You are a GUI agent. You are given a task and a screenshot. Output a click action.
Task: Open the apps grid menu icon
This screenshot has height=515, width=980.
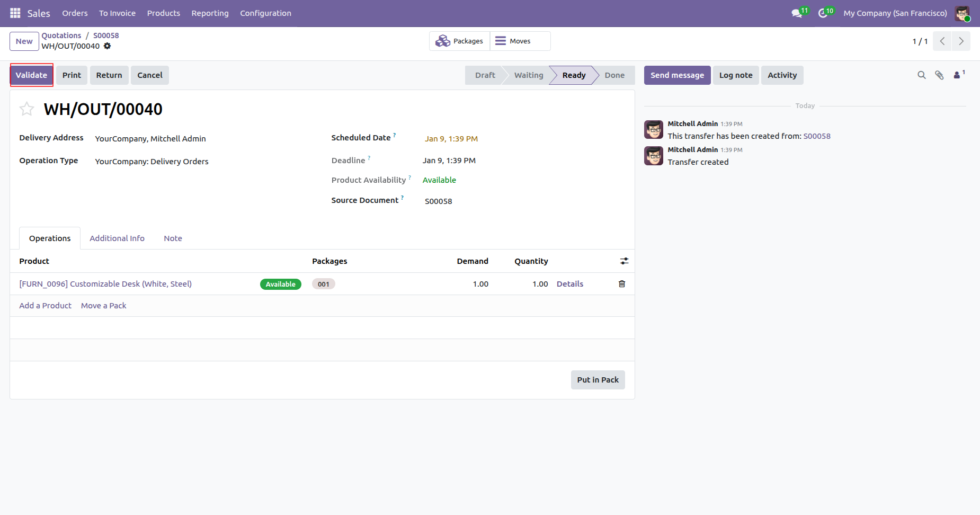point(15,13)
